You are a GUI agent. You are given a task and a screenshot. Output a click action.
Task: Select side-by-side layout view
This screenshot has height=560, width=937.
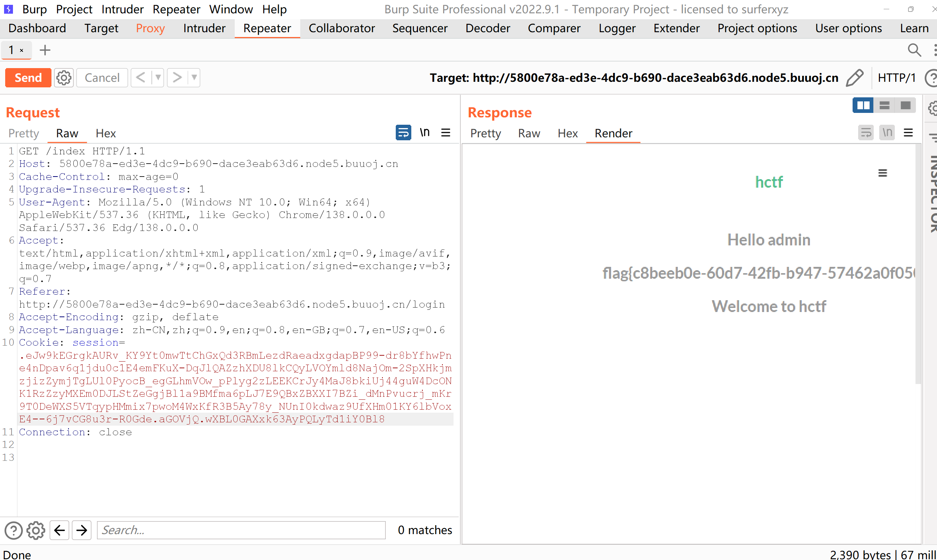(863, 105)
